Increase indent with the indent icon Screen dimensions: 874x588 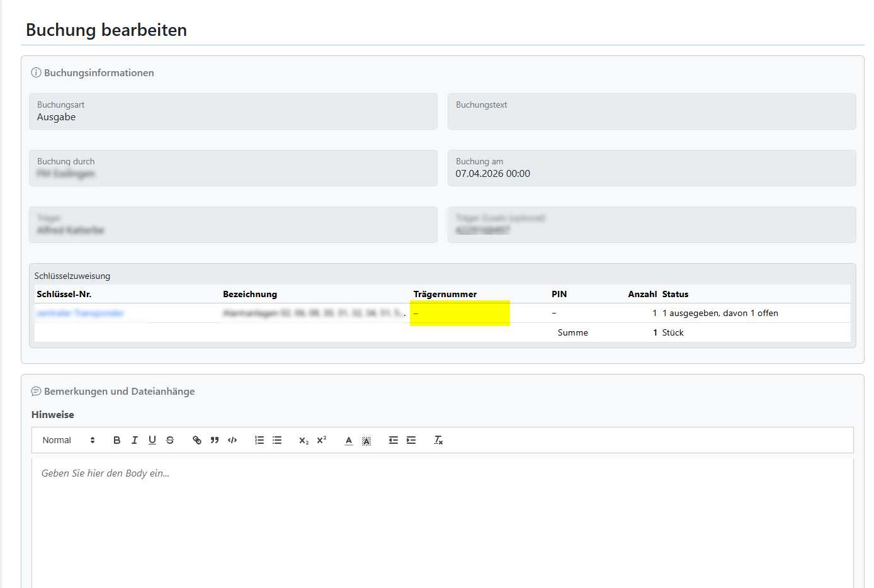411,440
